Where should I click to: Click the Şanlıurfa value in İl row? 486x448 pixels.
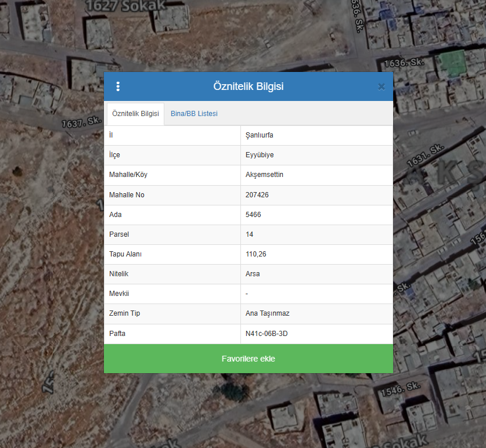(260, 135)
